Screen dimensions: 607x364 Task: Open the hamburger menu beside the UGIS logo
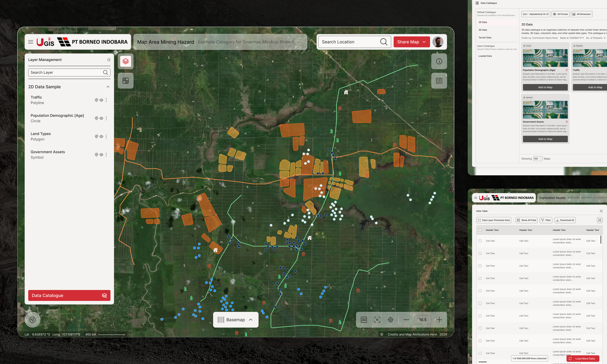pyautogui.click(x=31, y=42)
